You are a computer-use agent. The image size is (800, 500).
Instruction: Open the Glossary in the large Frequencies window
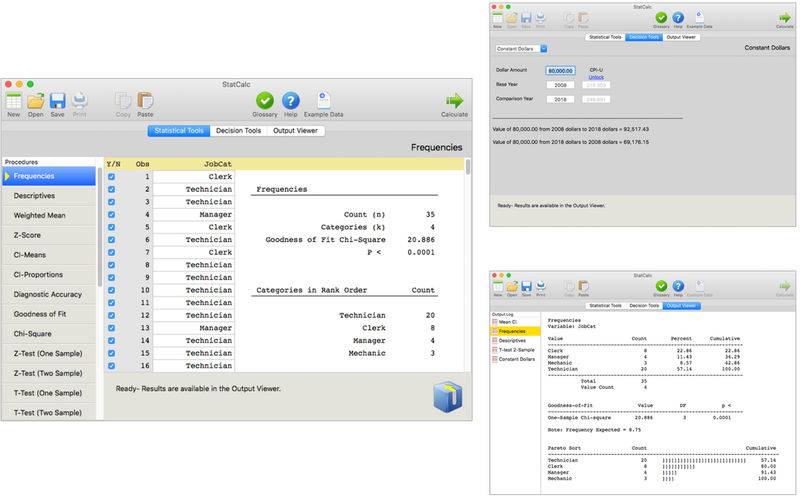tap(265, 101)
